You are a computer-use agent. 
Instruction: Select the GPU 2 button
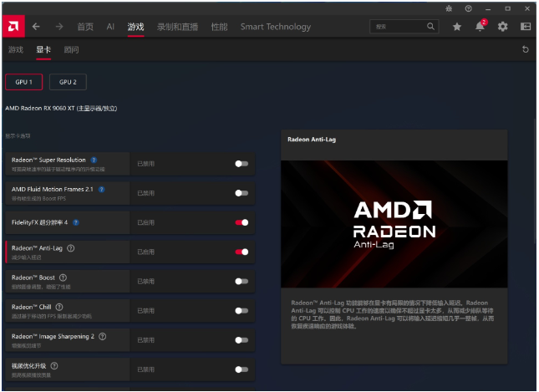coord(68,82)
